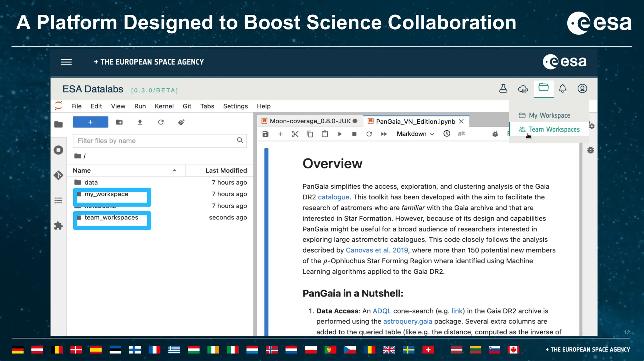Close the PanGaia_VN_Edition.ipynb tab
Screen dimensions: 644x361
[461, 121]
